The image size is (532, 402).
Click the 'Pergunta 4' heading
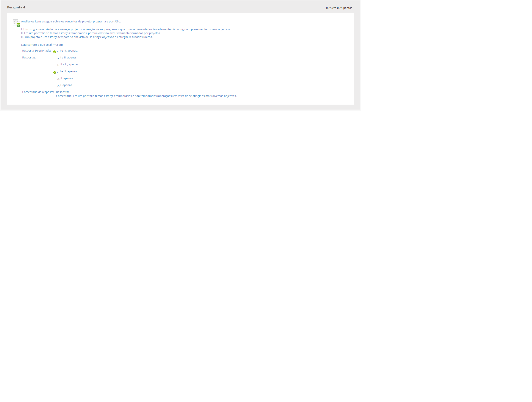(16, 7)
